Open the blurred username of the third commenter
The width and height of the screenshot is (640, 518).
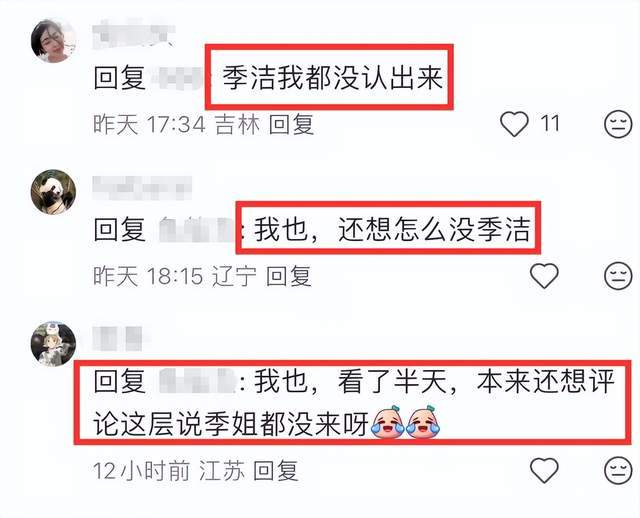pyautogui.click(x=117, y=339)
